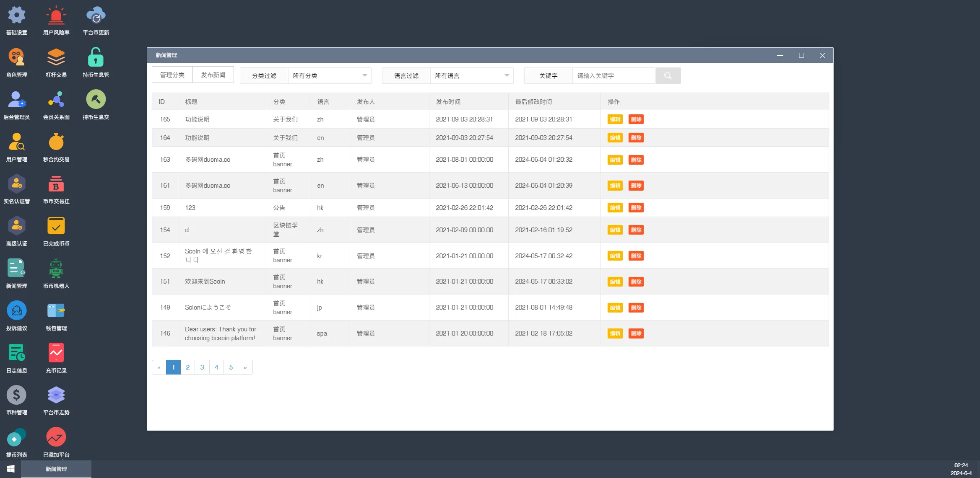Open the 杠杆交易 desktop icon
Screen dimensions: 980x478
[56, 58]
